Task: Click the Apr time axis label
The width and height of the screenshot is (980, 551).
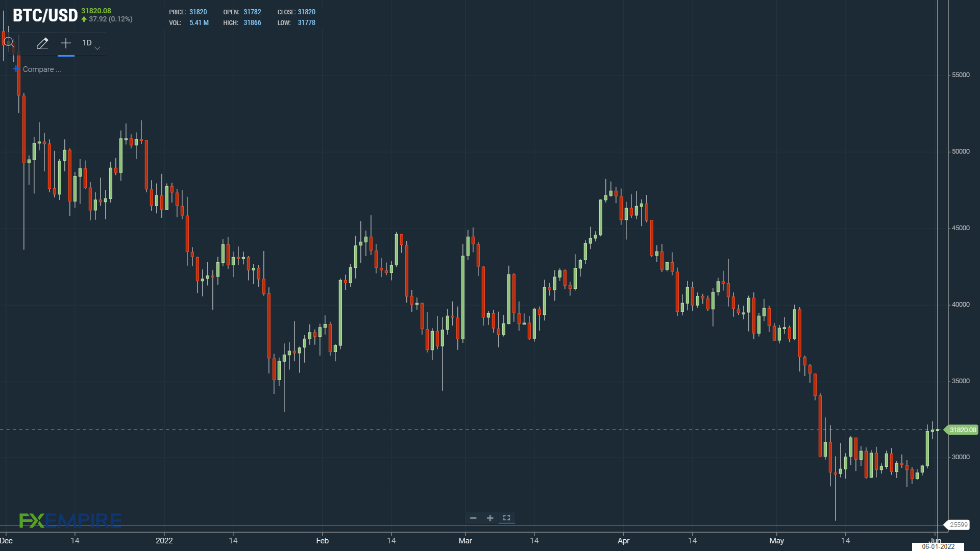Action: pos(624,541)
